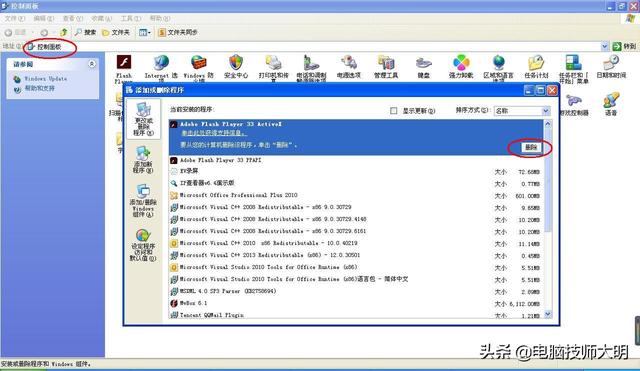Select the WeBox 6.1 program row
The height and width of the screenshot is (371, 640).
pyautogui.click(x=356, y=303)
